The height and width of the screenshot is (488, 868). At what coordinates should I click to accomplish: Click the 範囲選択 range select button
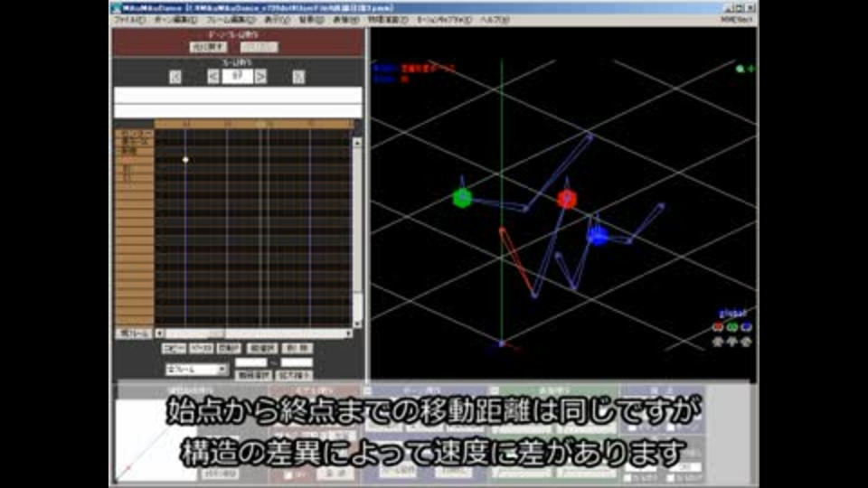253,376
